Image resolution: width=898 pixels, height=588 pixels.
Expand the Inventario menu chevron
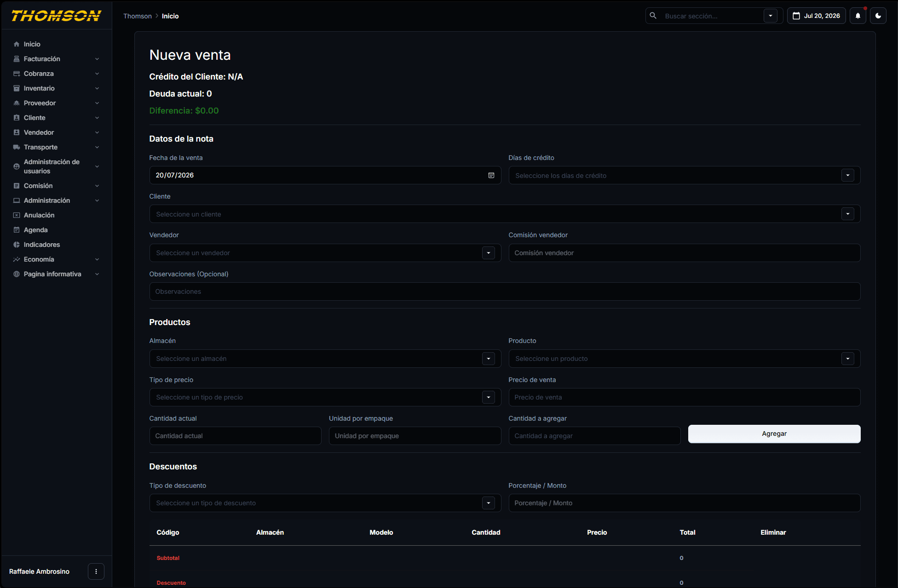pyautogui.click(x=97, y=88)
